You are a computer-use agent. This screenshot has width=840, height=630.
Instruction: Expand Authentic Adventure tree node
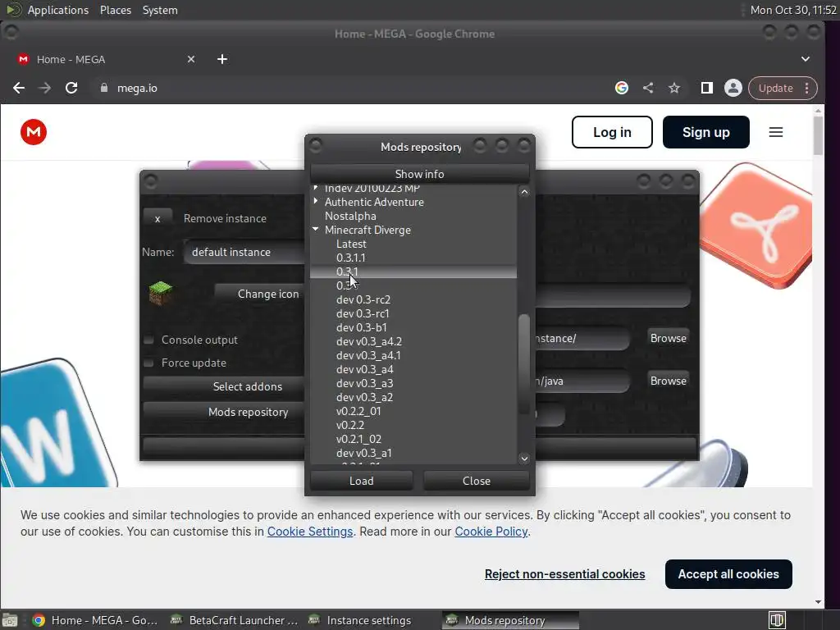tap(316, 202)
